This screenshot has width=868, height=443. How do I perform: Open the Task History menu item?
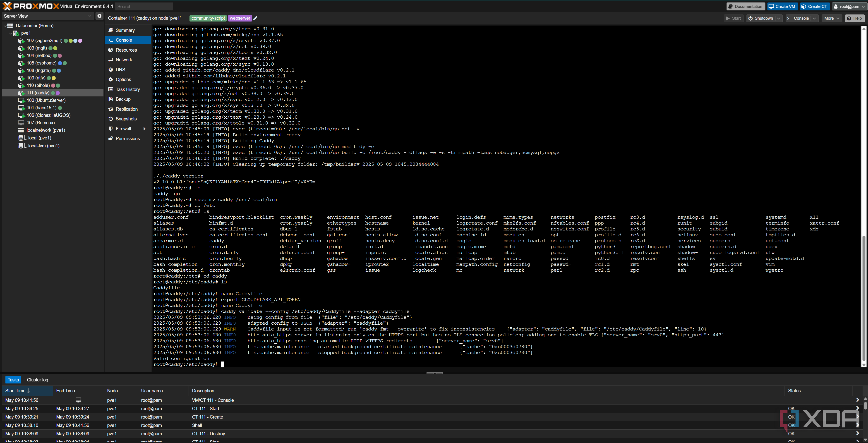pos(127,89)
